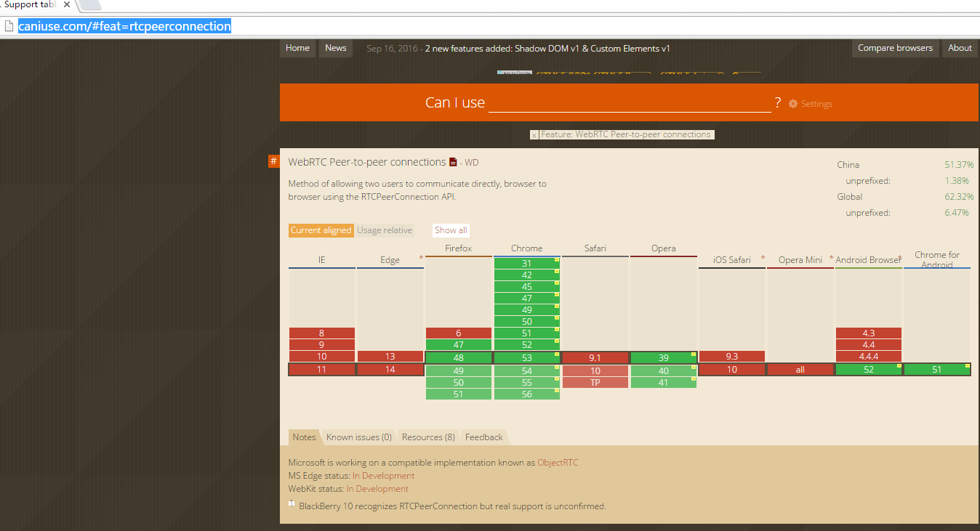Switch to Notes tab
Viewport: 980px width, 531px height.
point(304,437)
